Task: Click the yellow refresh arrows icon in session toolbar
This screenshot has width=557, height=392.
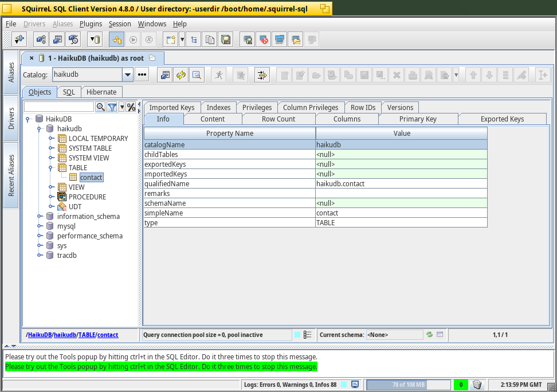Action: click(x=181, y=75)
